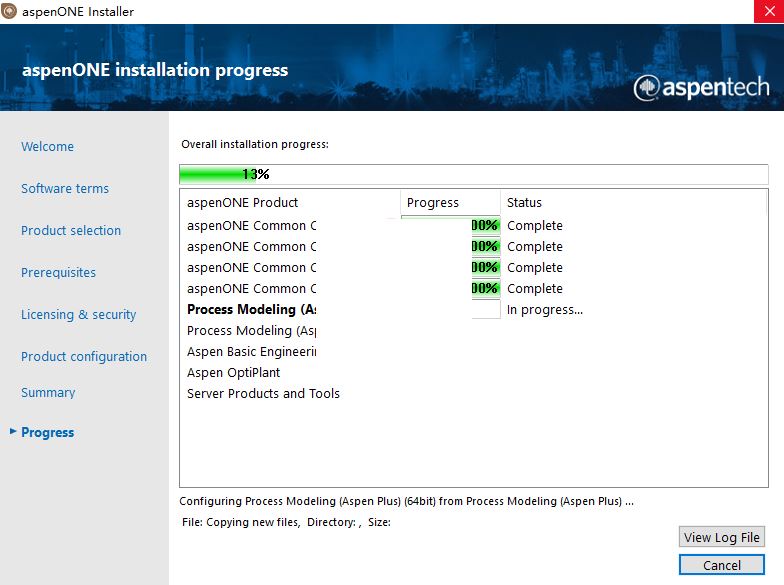Open the Prerequisites step
Screen dimensions: 784x585
point(58,272)
